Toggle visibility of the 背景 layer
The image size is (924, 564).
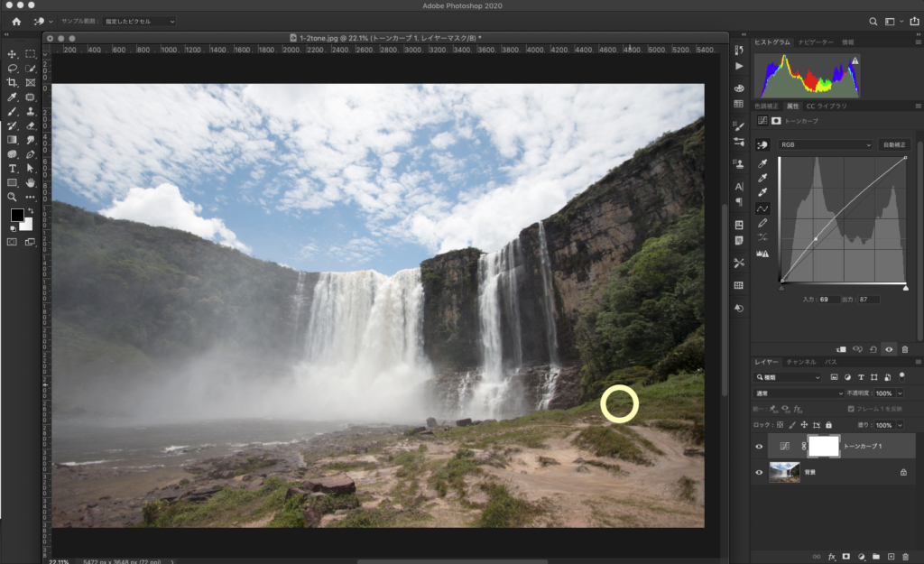759,472
